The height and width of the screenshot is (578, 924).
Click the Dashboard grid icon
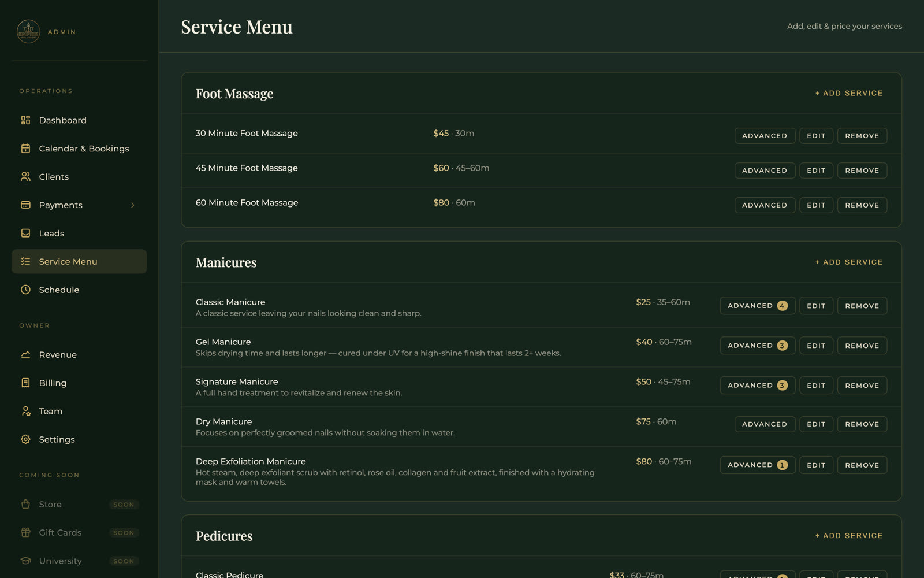click(x=25, y=120)
